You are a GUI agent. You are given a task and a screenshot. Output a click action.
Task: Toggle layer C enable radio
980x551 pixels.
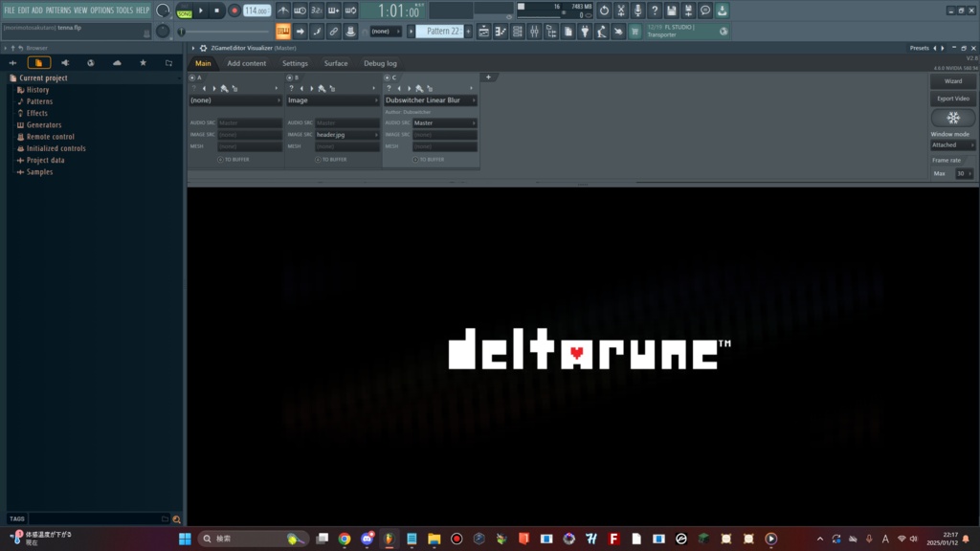click(x=387, y=77)
